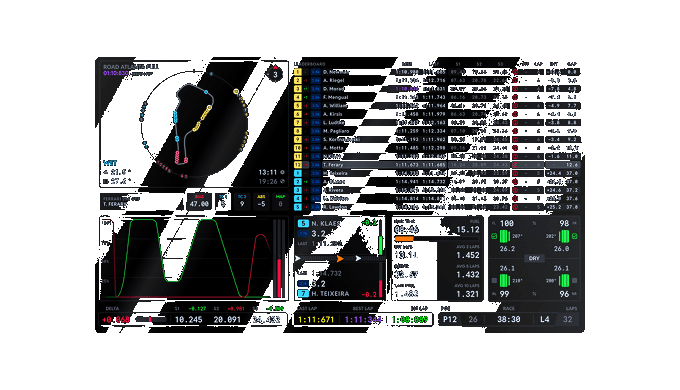Screen dimensions: 680x390
Task: Click the yellow position 8 badge for M. Pagliaro
Action: pyautogui.click(x=298, y=131)
